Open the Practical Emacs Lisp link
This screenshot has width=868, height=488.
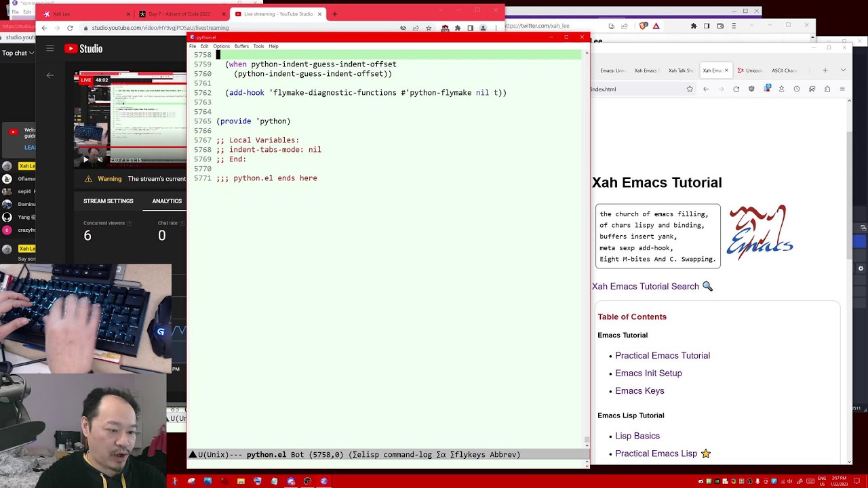pyautogui.click(x=656, y=453)
